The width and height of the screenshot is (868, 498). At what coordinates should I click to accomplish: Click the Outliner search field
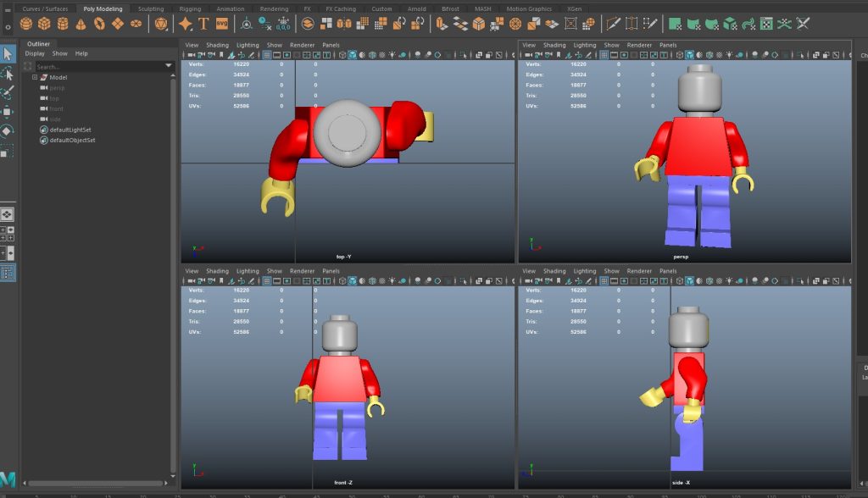99,66
